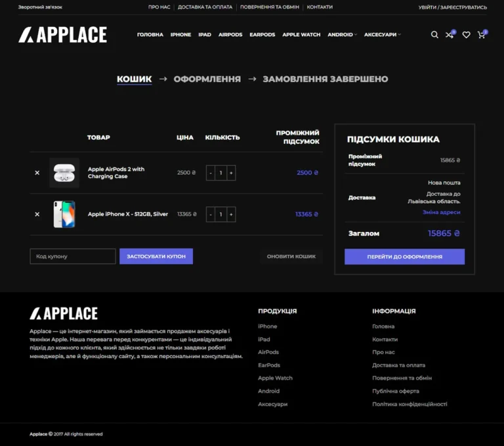This screenshot has height=446, width=504.
Task: Open footer Публічна оферта link
Action: pyautogui.click(x=396, y=391)
